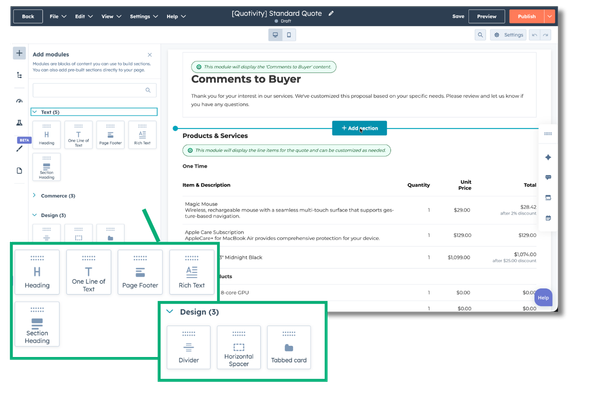
Task: Open the dropdown arrow next to Publish
Action: (549, 17)
